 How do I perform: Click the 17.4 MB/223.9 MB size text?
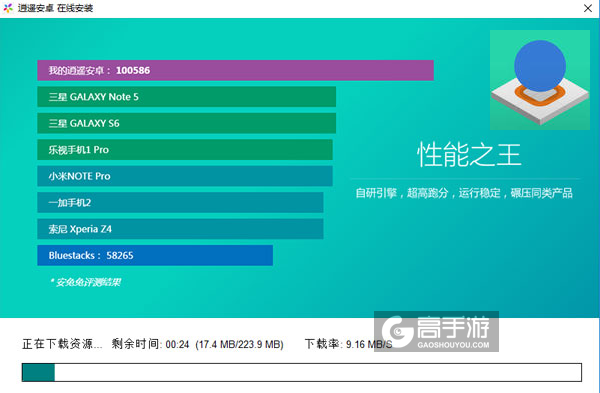click(240, 344)
